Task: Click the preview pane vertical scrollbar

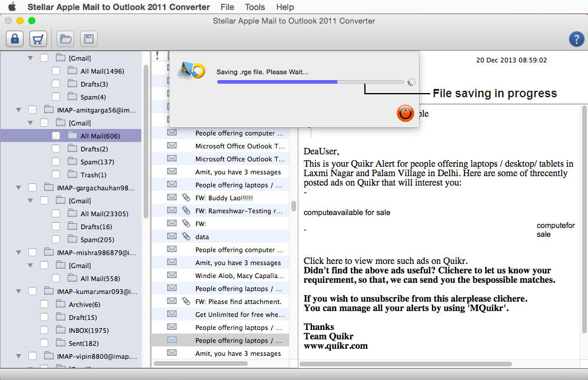Action: point(584,220)
